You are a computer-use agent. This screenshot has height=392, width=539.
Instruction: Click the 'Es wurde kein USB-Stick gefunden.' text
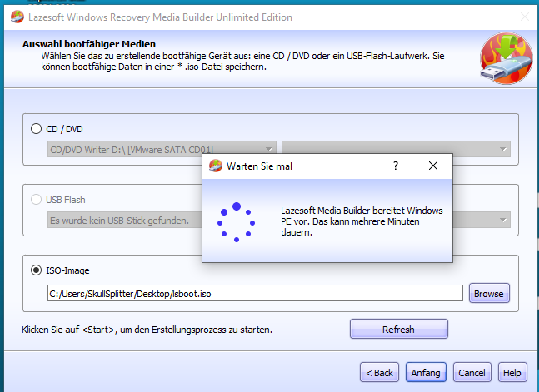point(120,221)
